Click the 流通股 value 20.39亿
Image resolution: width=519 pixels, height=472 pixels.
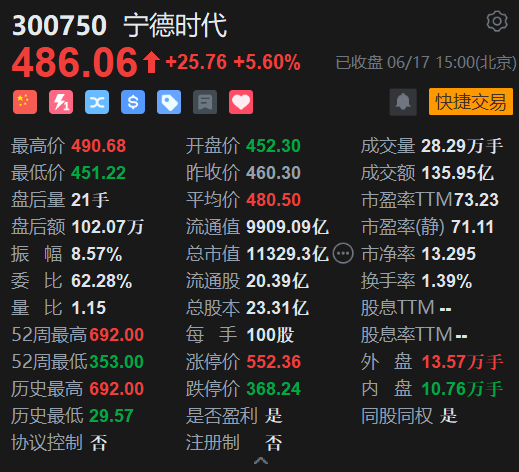click(277, 281)
